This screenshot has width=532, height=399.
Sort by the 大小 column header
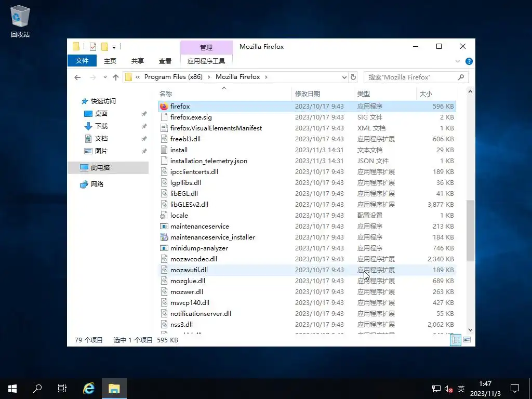point(436,94)
